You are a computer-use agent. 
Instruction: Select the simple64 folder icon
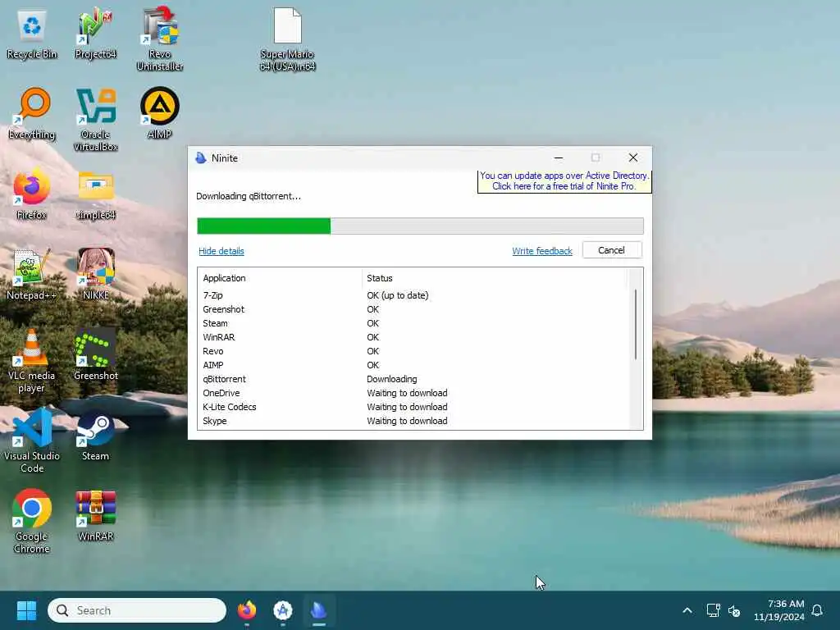95,194
